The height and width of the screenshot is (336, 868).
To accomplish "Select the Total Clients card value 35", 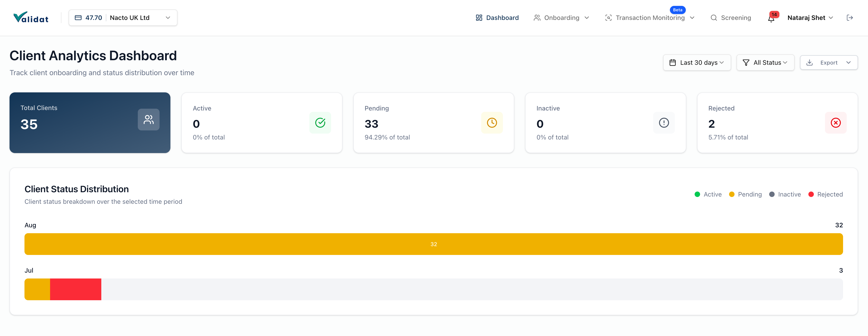I will [29, 125].
